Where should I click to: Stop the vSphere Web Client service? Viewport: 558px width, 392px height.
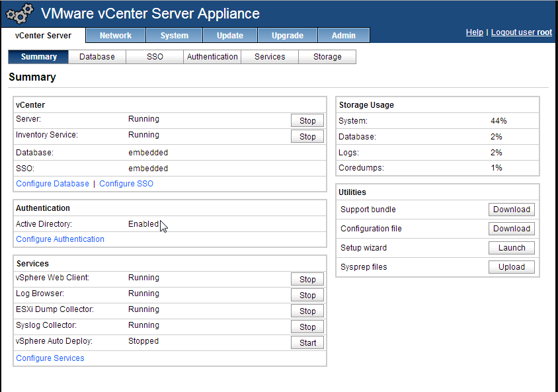point(307,280)
